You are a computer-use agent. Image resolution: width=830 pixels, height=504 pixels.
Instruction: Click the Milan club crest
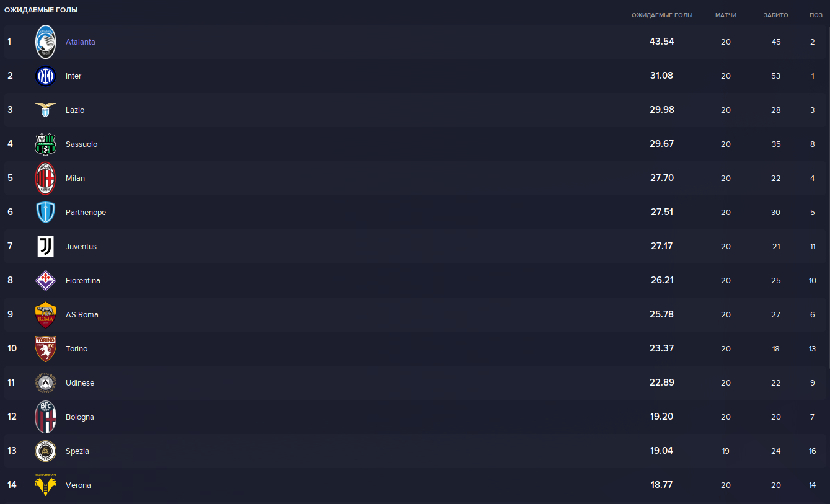click(x=45, y=179)
